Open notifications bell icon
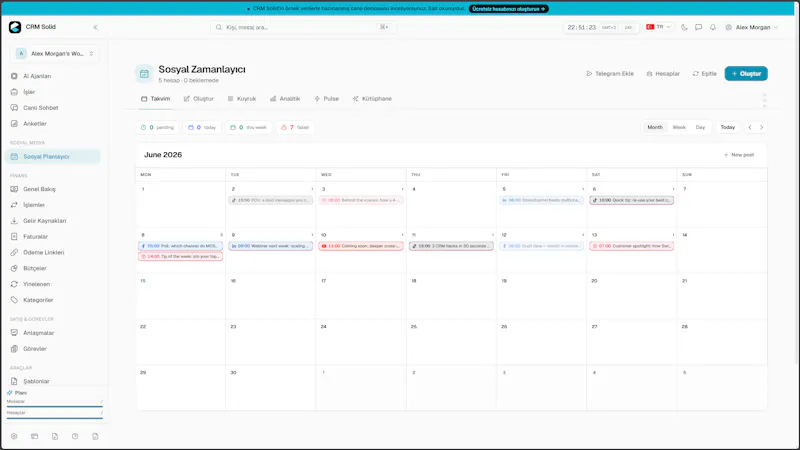The width and height of the screenshot is (800, 450). tap(713, 27)
